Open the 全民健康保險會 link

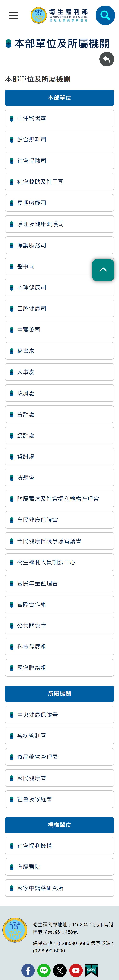tap(60, 520)
